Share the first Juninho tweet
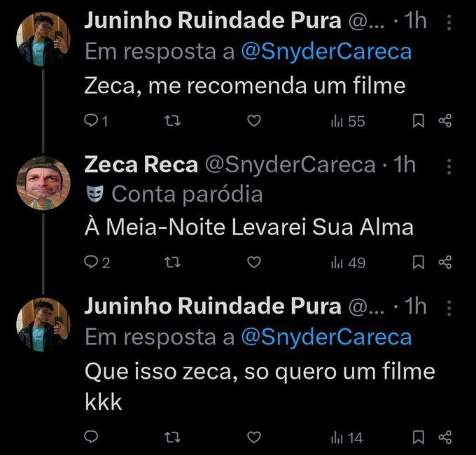Screen dimensions: 476x455 (445, 122)
